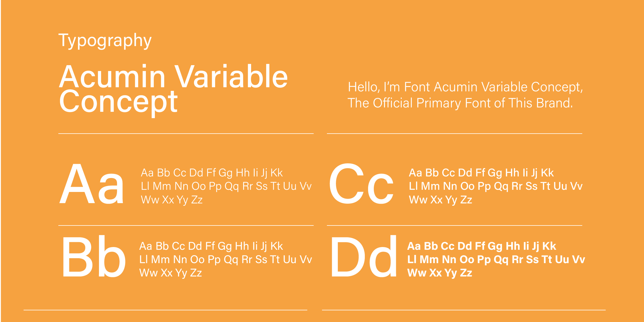
Task: Select the bold "Ll Mm Nn" line beside Dd
Action: coord(496,260)
